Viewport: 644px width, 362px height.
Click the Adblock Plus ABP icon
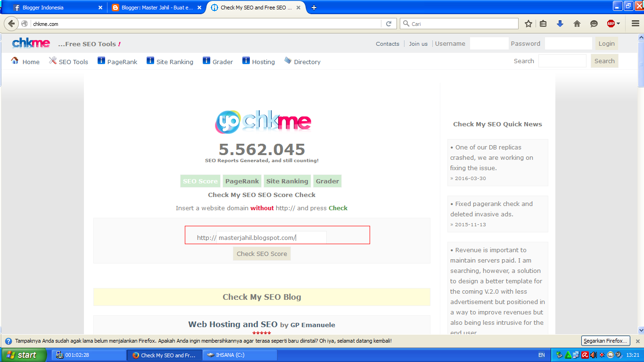pyautogui.click(x=611, y=24)
